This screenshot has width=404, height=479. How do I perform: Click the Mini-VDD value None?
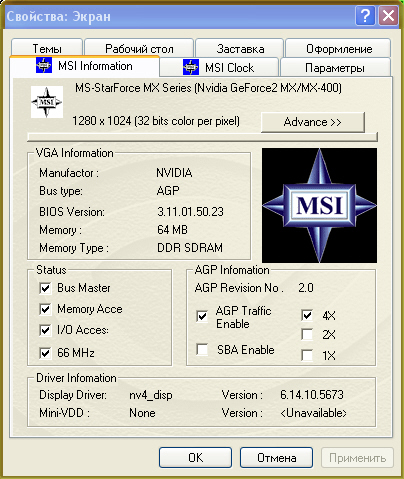click(x=142, y=413)
